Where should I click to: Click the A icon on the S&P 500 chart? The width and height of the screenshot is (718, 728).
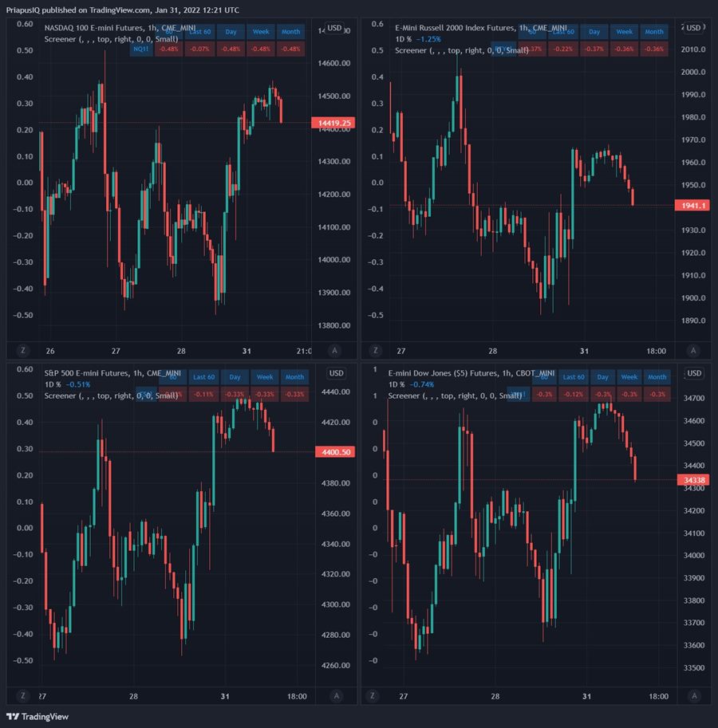click(335, 695)
